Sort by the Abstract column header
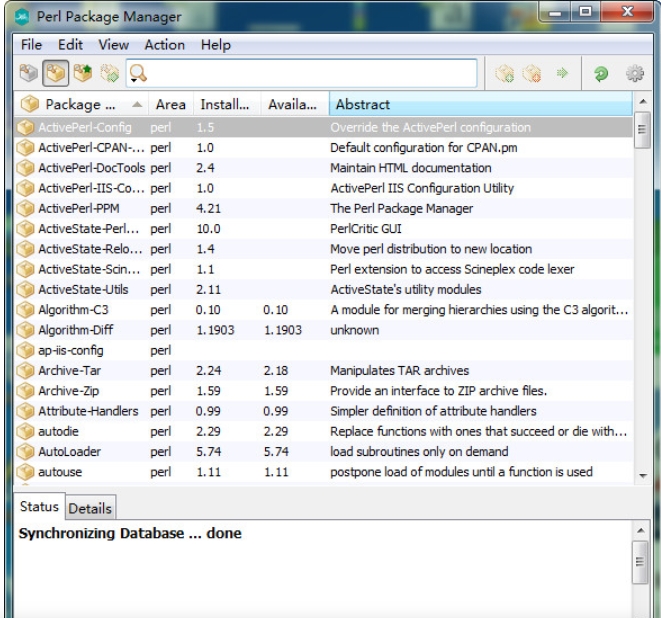661x618 pixels. click(x=480, y=104)
